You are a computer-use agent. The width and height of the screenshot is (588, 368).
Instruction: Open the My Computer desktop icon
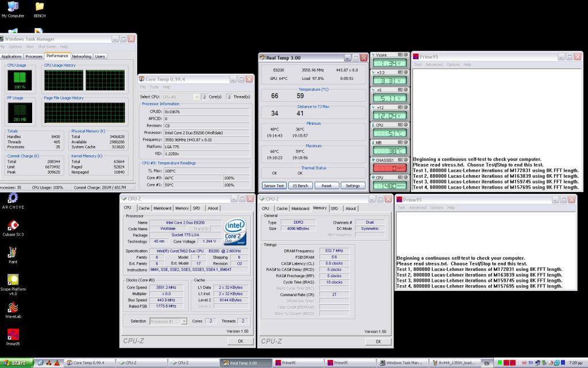coord(13,9)
